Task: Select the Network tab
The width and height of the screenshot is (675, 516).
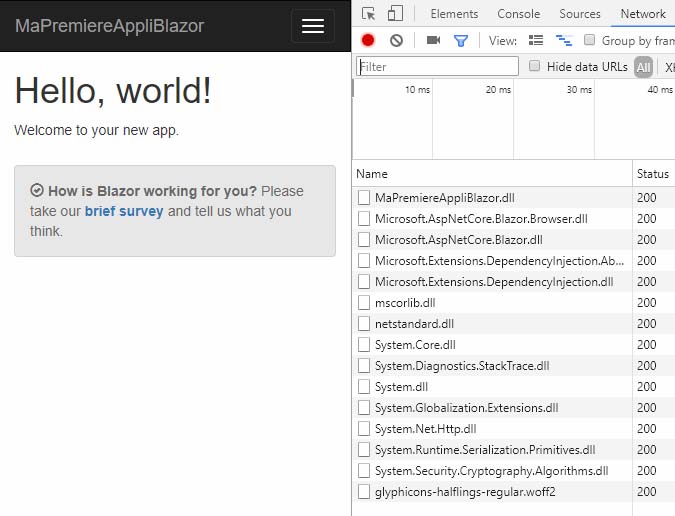Action: pos(643,14)
